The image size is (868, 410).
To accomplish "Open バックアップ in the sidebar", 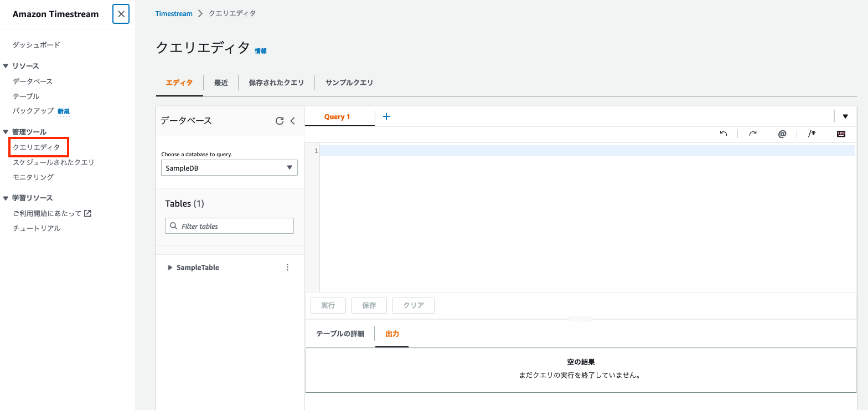I will tap(33, 111).
